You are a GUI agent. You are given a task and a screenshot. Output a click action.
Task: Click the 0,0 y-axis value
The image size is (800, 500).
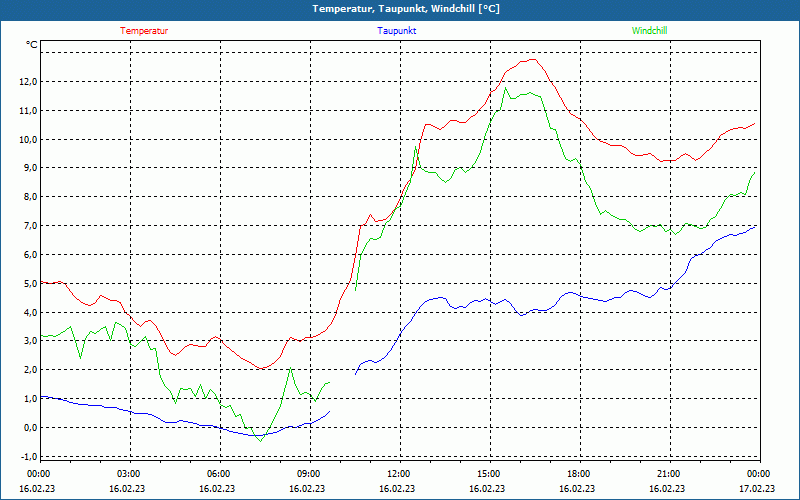point(30,428)
